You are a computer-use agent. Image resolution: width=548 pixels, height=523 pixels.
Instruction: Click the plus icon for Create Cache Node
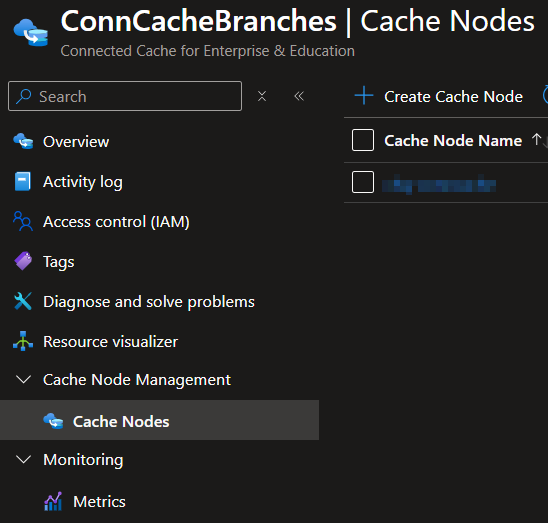point(364,95)
